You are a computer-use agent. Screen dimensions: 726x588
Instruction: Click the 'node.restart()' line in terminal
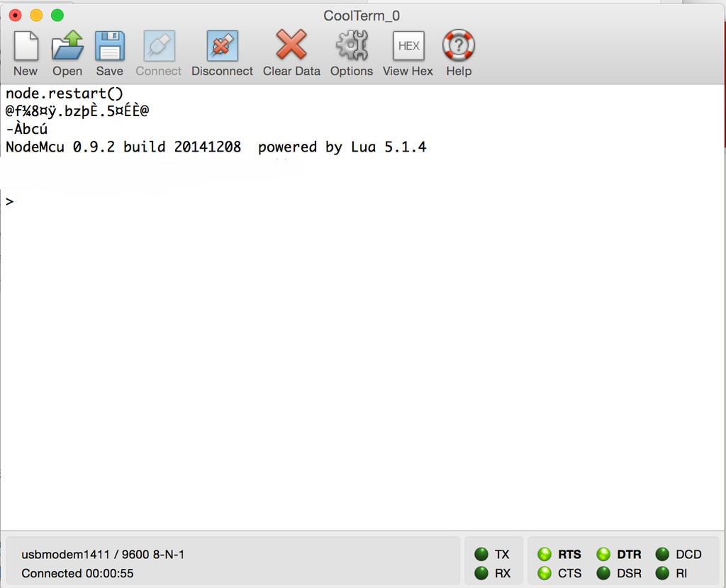point(65,94)
